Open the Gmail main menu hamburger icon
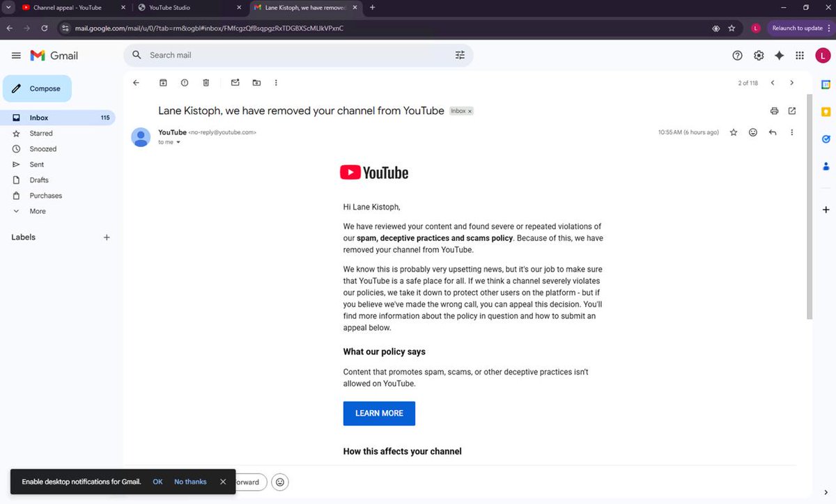Viewport: 836px width, 504px height. [16, 55]
